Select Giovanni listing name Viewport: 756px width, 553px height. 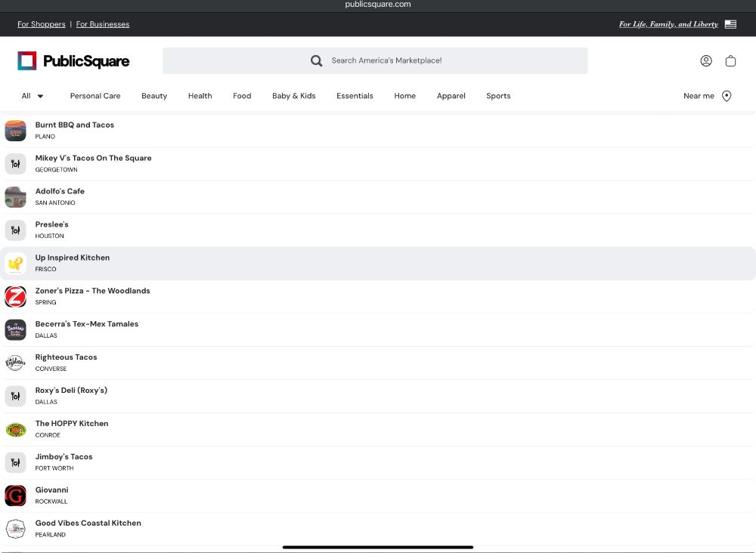click(x=51, y=490)
